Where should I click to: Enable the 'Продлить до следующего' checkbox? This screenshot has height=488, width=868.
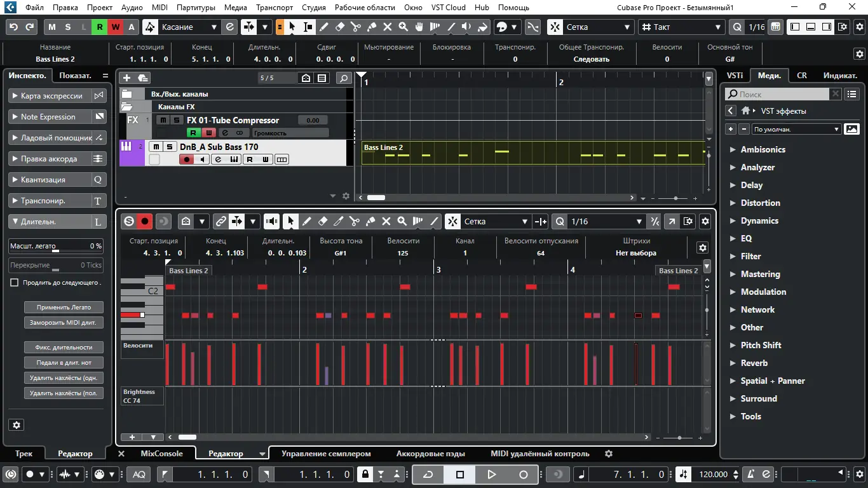coord(15,282)
